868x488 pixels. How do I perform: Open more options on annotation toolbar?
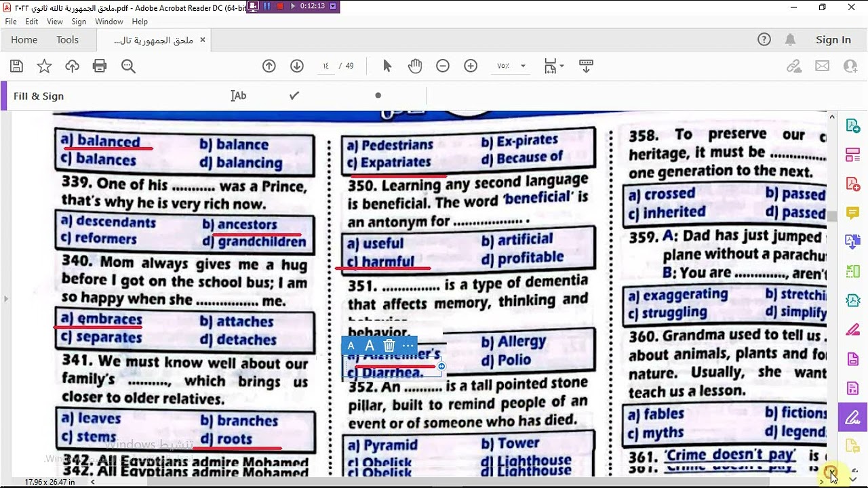click(408, 346)
